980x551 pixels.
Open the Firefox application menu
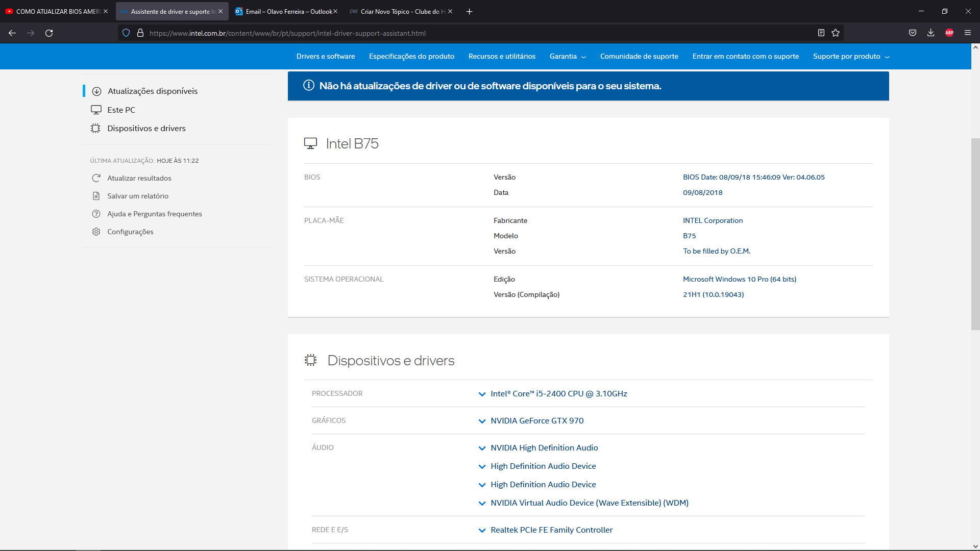click(x=968, y=33)
